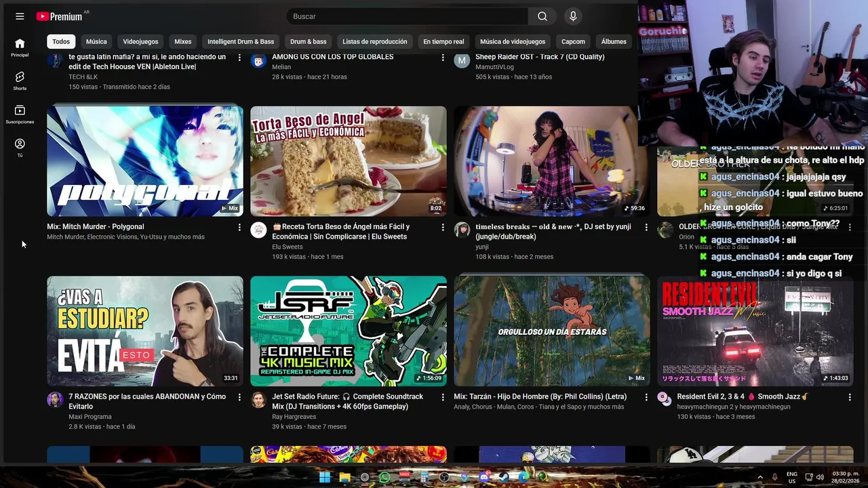The width and height of the screenshot is (868, 488).
Task: Open Shorts from the sidebar
Action: [20, 81]
